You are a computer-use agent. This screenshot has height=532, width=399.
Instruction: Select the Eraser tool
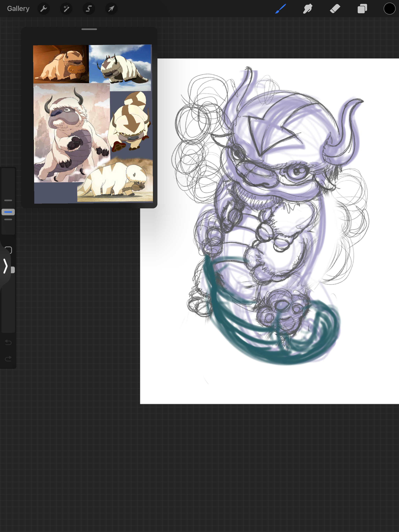[x=335, y=9]
